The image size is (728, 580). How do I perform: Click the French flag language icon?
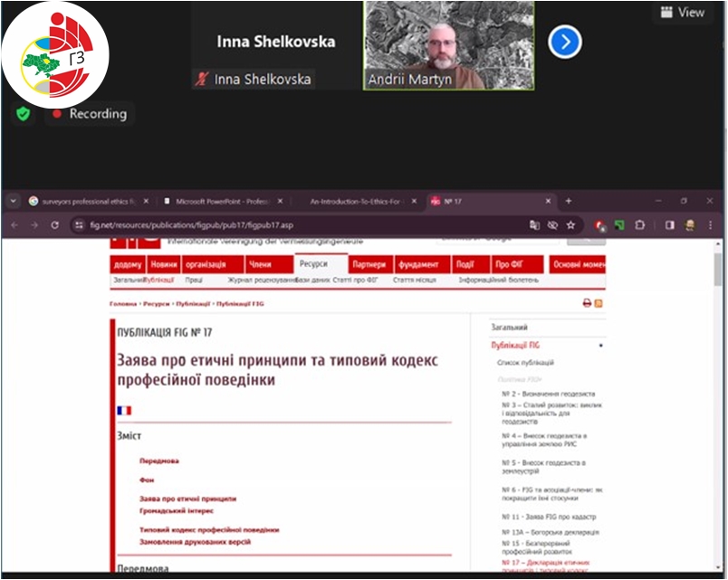[x=124, y=411]
